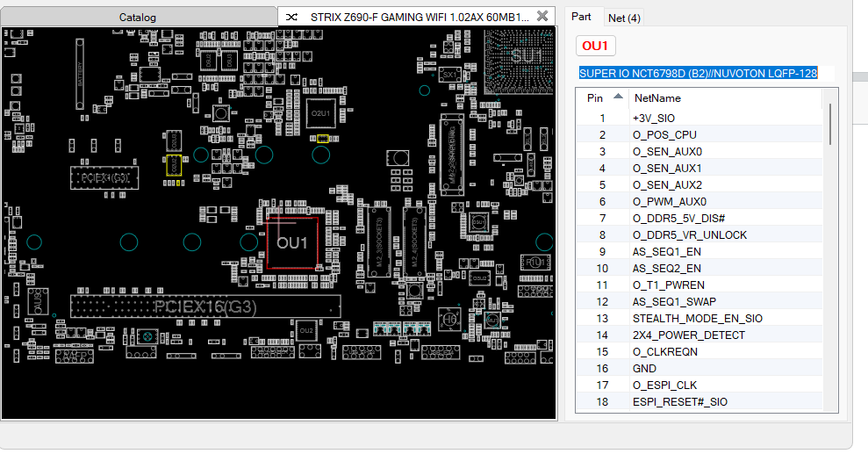
Task: Select the AS_SEQ1_EN net row
Action: pyautogui.click(x=699, y=251)
